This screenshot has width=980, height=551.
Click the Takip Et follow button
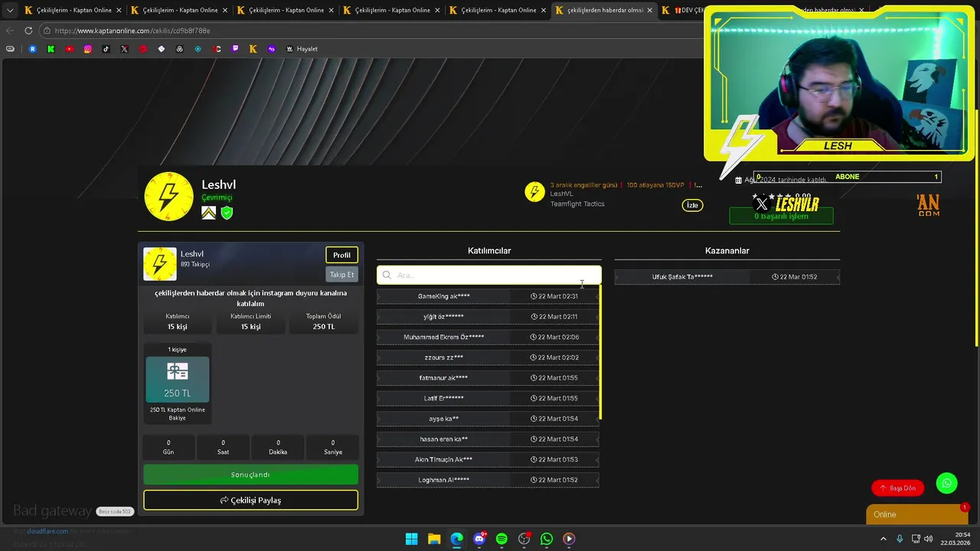tap(341, 274)
